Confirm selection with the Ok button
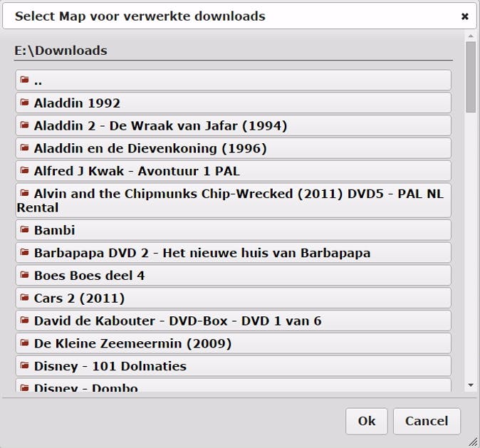 point(367,421)
